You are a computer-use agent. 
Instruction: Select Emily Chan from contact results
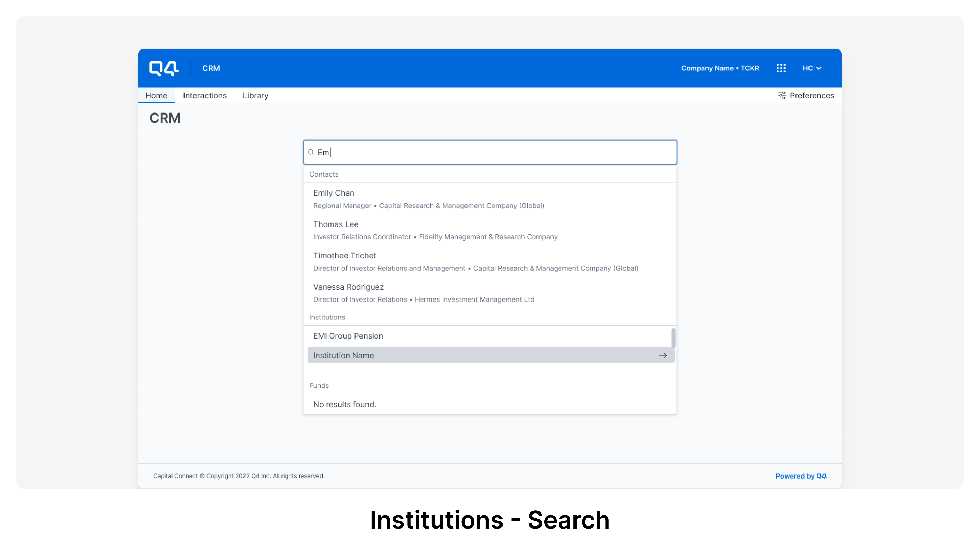click(x=334, y=193)
